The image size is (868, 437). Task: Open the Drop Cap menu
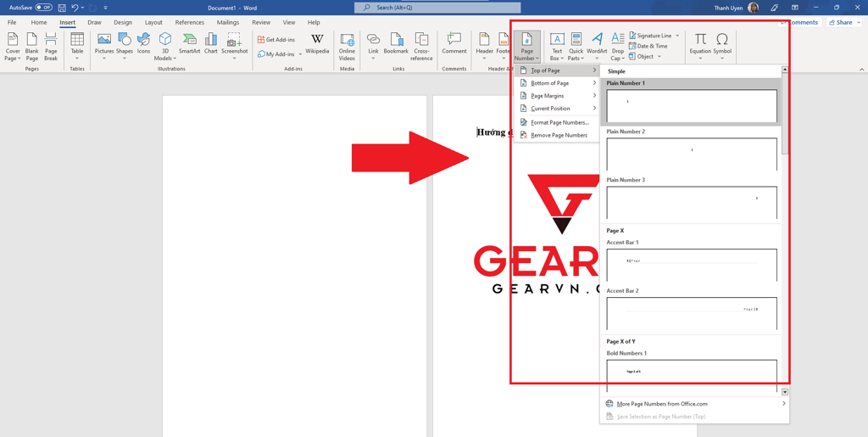[618, 47]
